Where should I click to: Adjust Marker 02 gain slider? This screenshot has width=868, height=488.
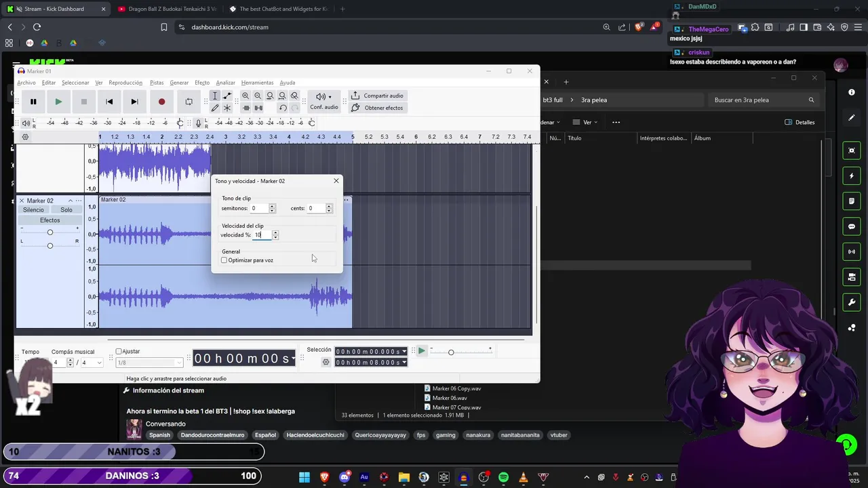[x=50, y=232]
